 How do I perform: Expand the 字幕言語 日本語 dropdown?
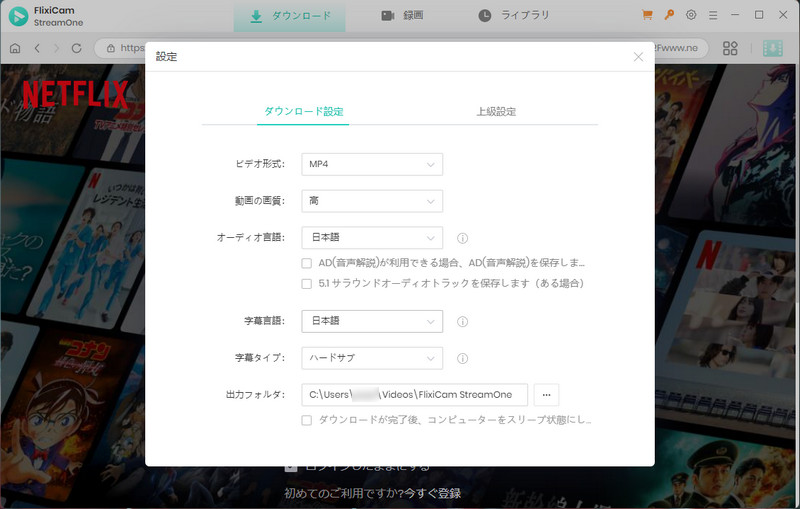372,321
